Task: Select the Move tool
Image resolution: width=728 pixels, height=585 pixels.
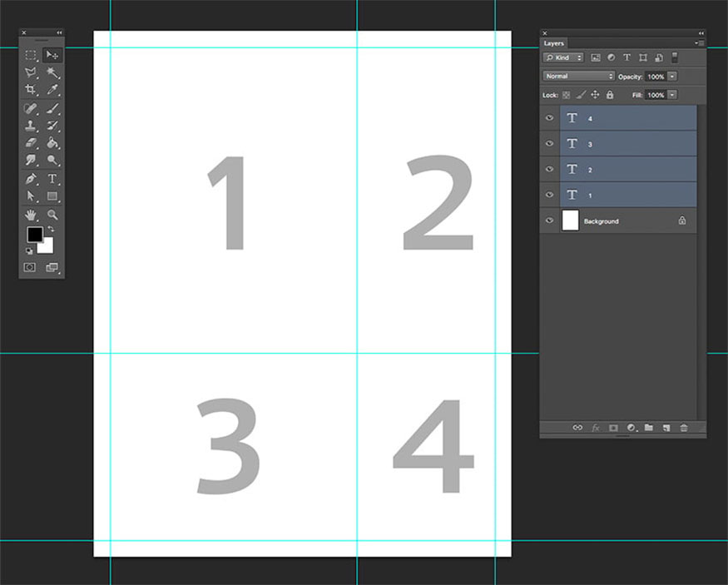Action: coord(52,55)
